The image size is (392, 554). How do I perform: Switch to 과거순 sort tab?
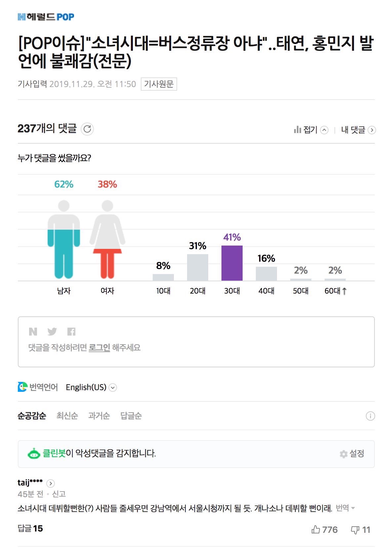pos(99,416)
